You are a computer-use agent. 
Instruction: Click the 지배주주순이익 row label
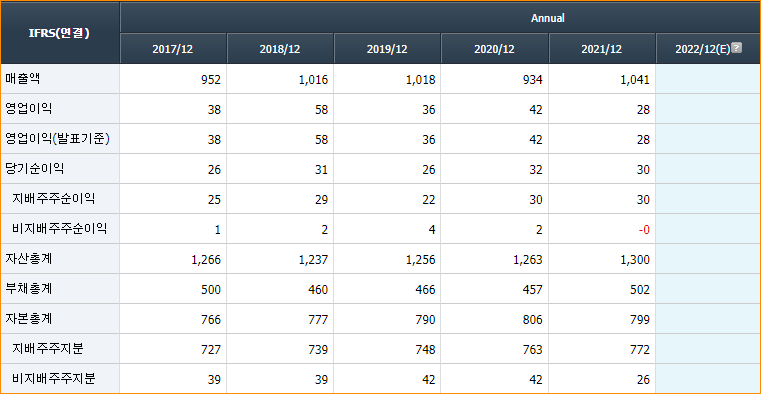pyautogui.click(x=53, y=199)
